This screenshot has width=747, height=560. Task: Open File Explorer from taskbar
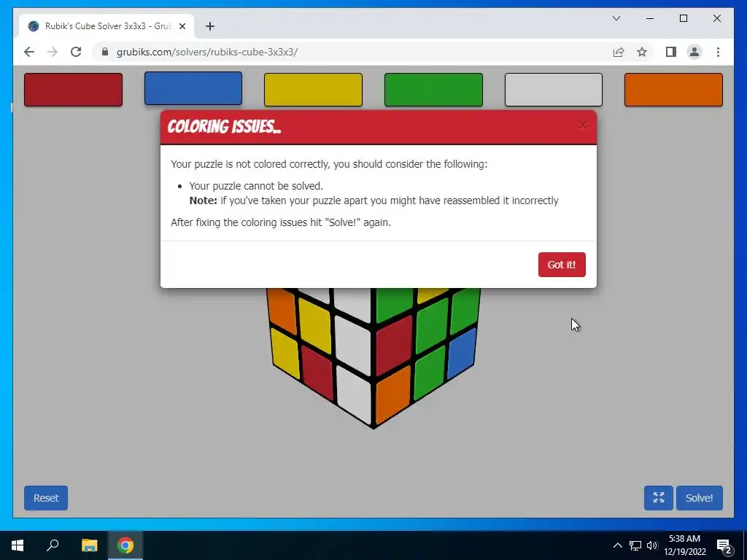coord(89,545)
